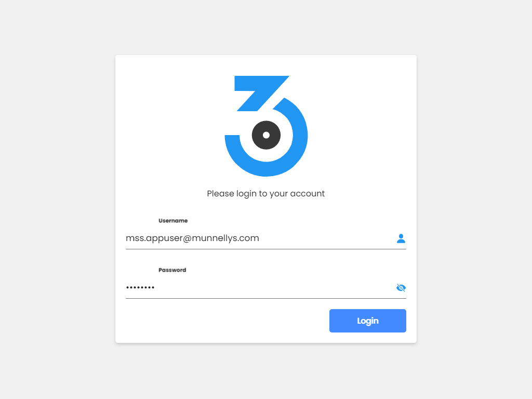Image resolution: width=532 pixels, height=399 pixels.
Task: Click the Password label
Action: point(172,270)
